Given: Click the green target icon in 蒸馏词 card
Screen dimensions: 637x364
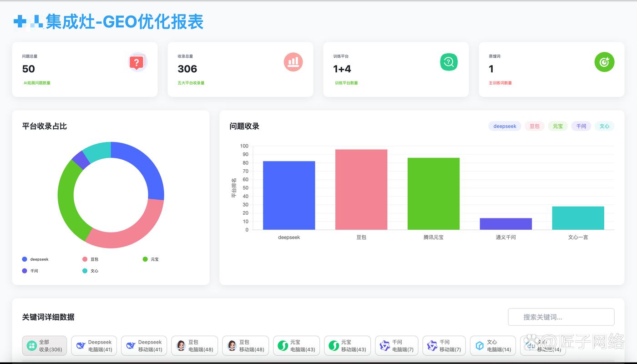Looking at the screenshot, I should pyautogui.click(x=604, y=62).
